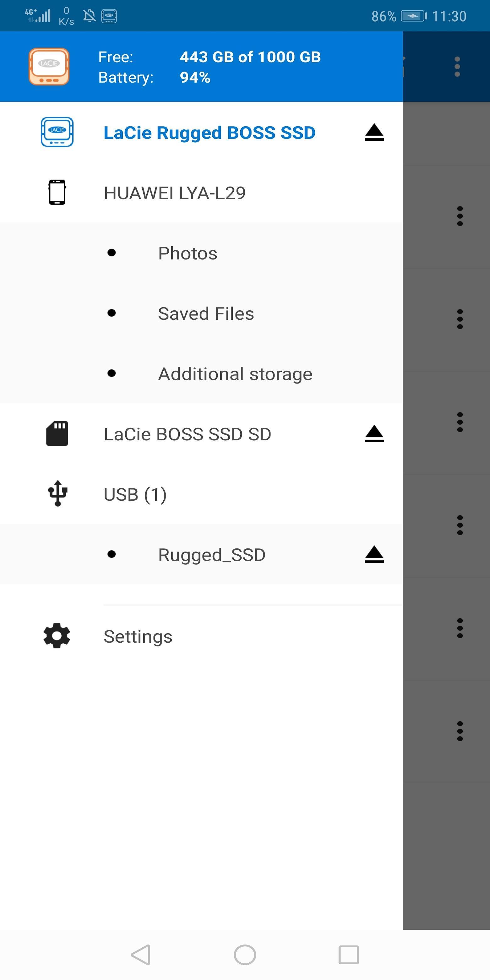
Task: Tap the Settings label
Action: 138,637
